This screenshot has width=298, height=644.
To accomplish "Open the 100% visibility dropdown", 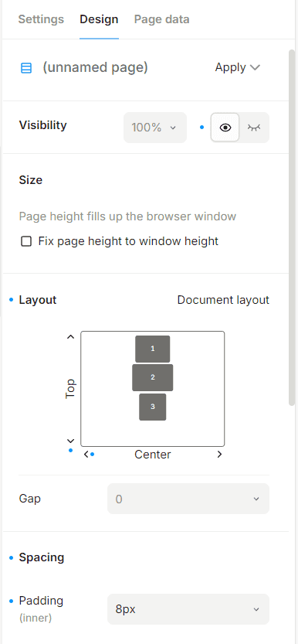I will pyautogui.click(x=155, y=128).
